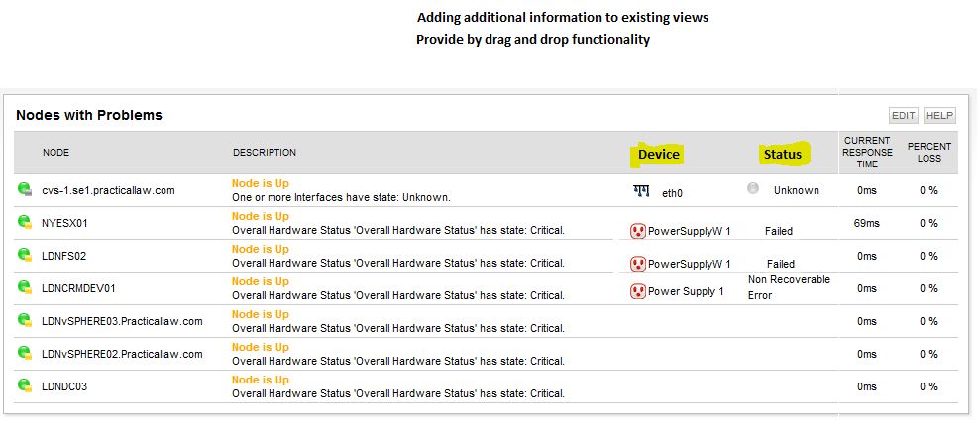Click the node status icon beside LDNDC03
Screen dimensions: 980x438
(25, 384)
